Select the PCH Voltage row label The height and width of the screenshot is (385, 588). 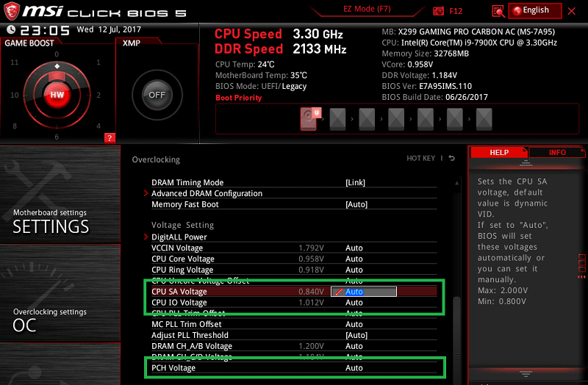point(173,368)
